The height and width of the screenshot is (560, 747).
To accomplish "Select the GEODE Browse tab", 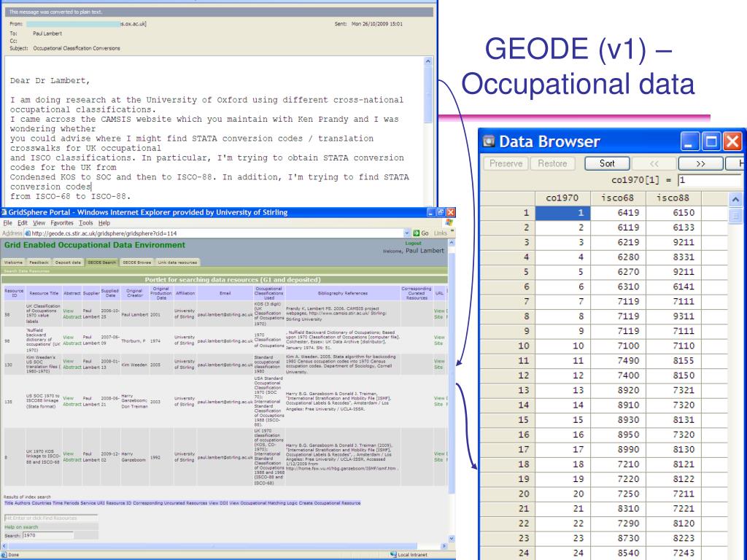I will coord(136,262).
